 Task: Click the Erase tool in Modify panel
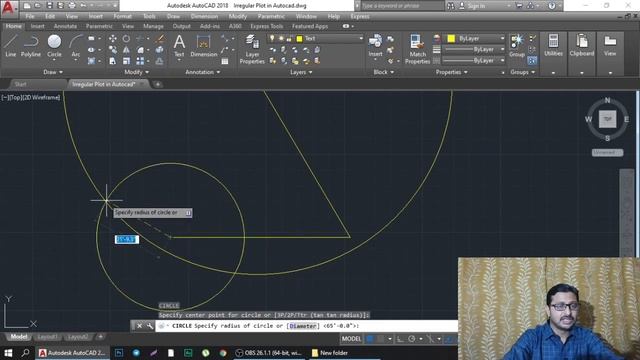coord(160,38)
